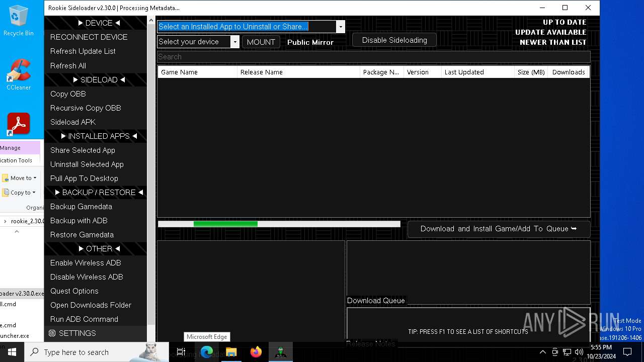Click the Manage tab in File Explorer
Image resolution: width=644 pixels, height=362 pixels.
(19, 148)
